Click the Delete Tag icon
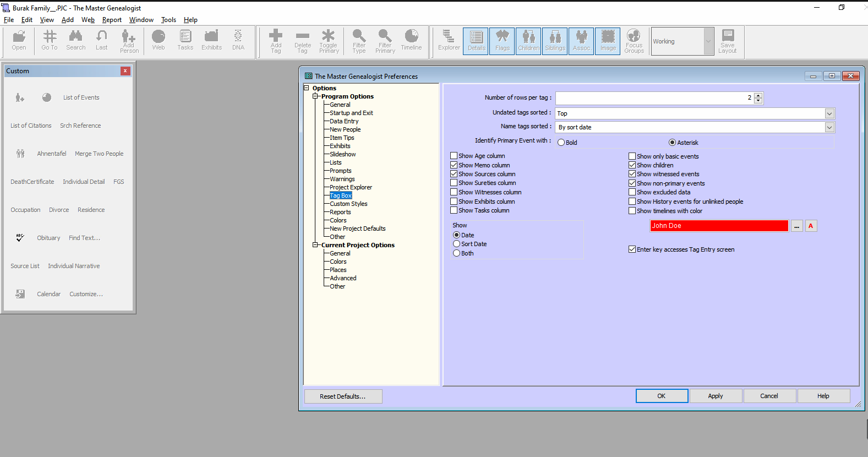Image resolution: width=868 pixels, height=457 pixels. pyautogui.click(x=303, y=41)
